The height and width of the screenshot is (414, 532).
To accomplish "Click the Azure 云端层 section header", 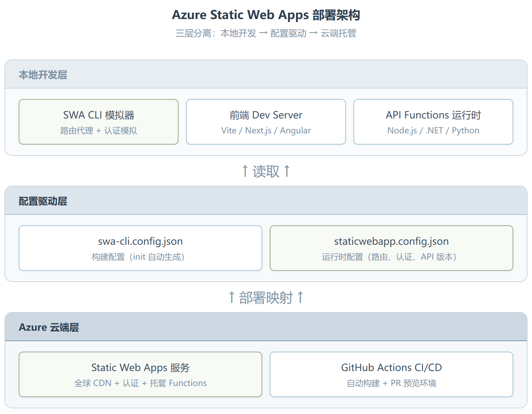I will pyautogui.click(x=266, y=327).
